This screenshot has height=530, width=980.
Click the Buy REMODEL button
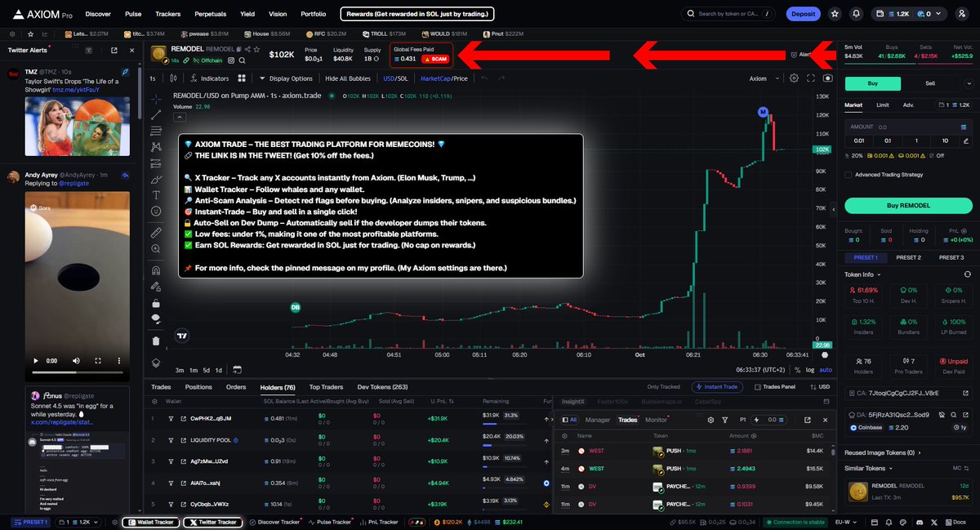click(x=907, y=204)
